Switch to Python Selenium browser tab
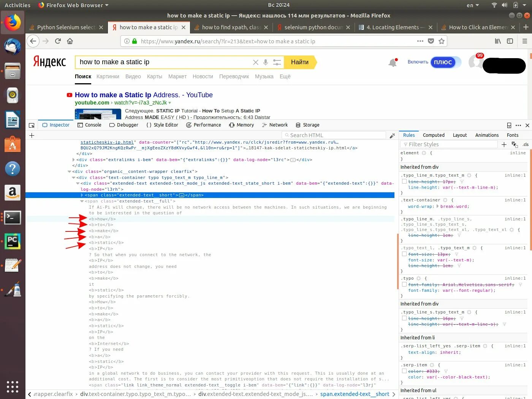The height and width of the screenshot is (399, 532). 66,27
